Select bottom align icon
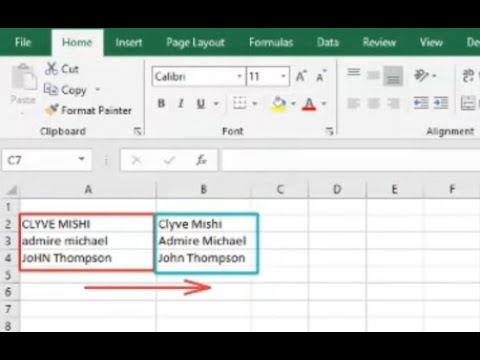480x360 pixels. coord(393,76)
